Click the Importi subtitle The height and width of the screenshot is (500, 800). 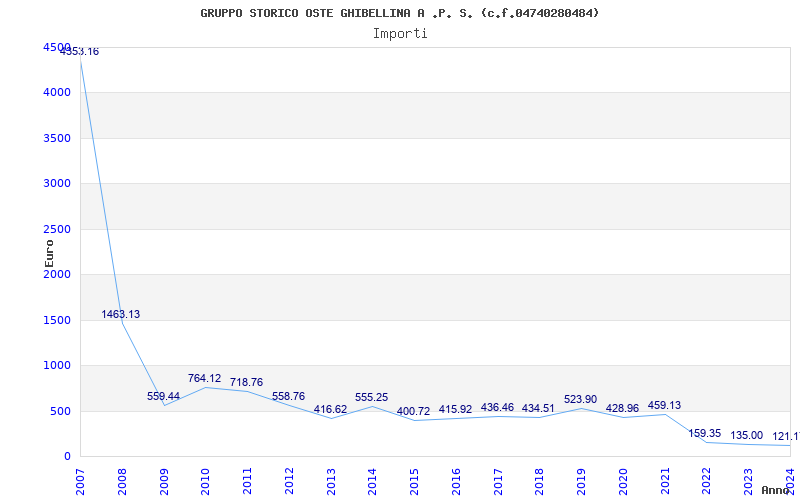click(x=400, y=34)
